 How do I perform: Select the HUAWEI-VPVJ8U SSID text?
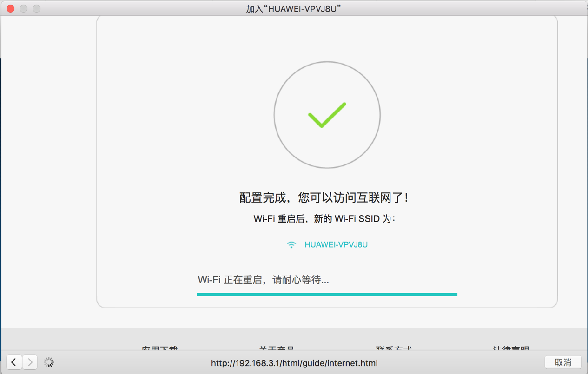click(336, 245)
